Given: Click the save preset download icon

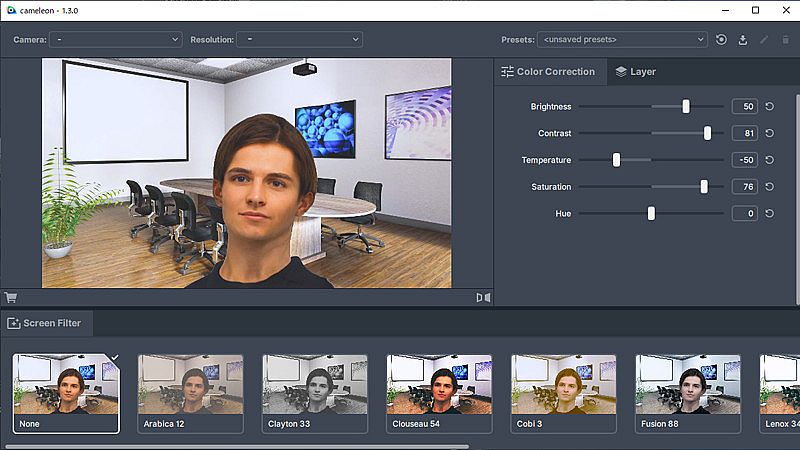Looking at the screenshot, I should point(743,40).
